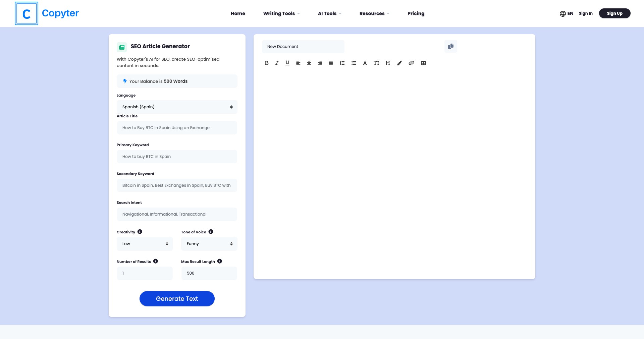Click the Max Result Length field showing 500

209,273
